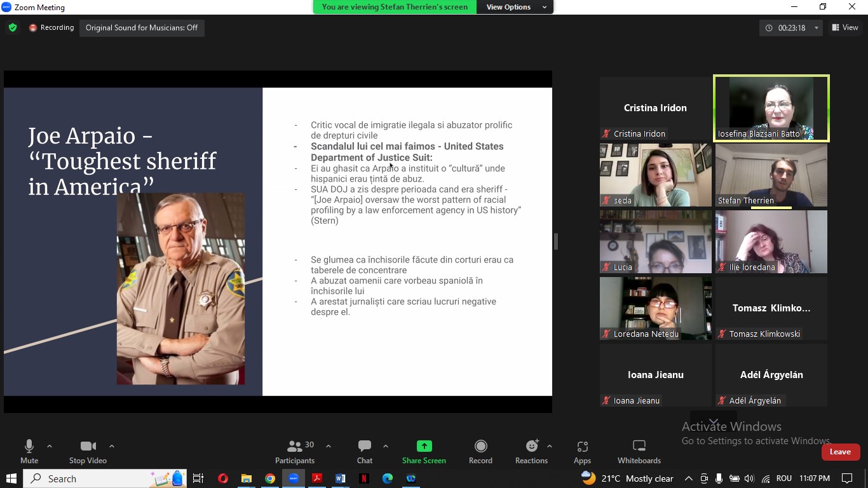Open the Reactions menu

(531, 452)
